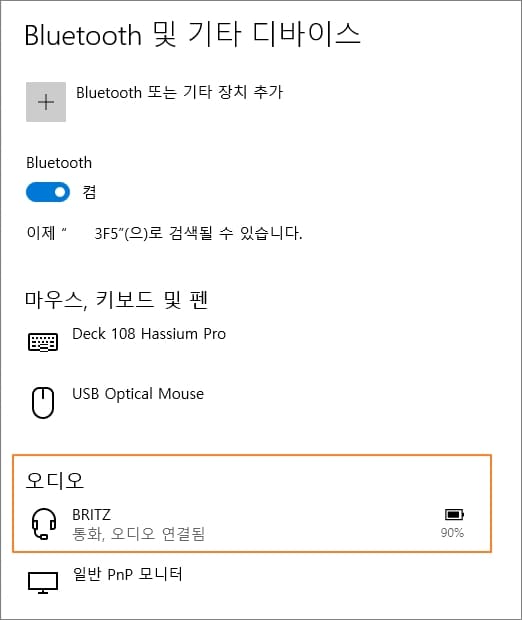Select the Deck 108 Hassium Pro device
This screenshot has height=620, width=522.
point(149,334)
